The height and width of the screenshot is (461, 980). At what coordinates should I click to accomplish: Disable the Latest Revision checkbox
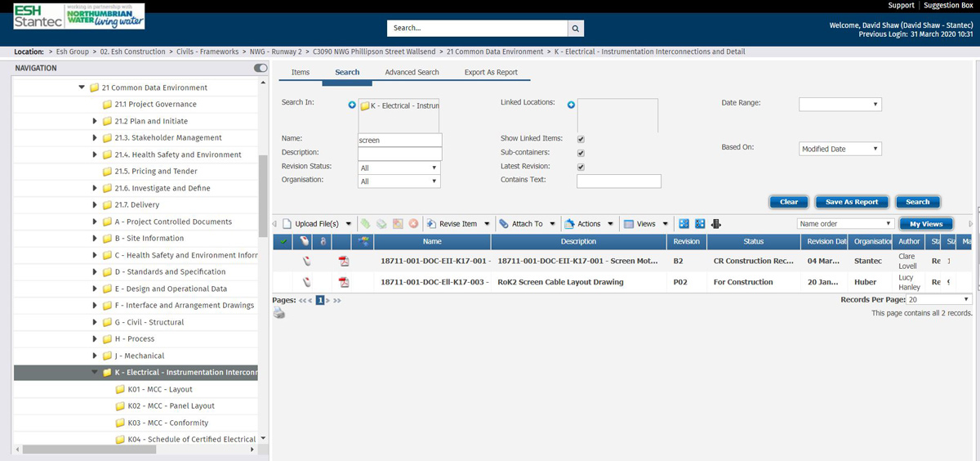[581, 168]
